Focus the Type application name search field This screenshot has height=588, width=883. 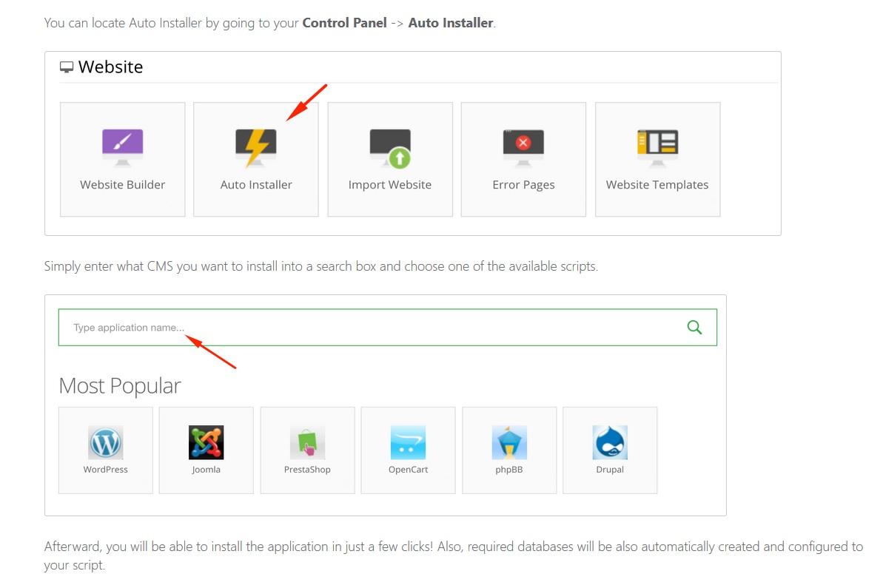pos(387,327)
